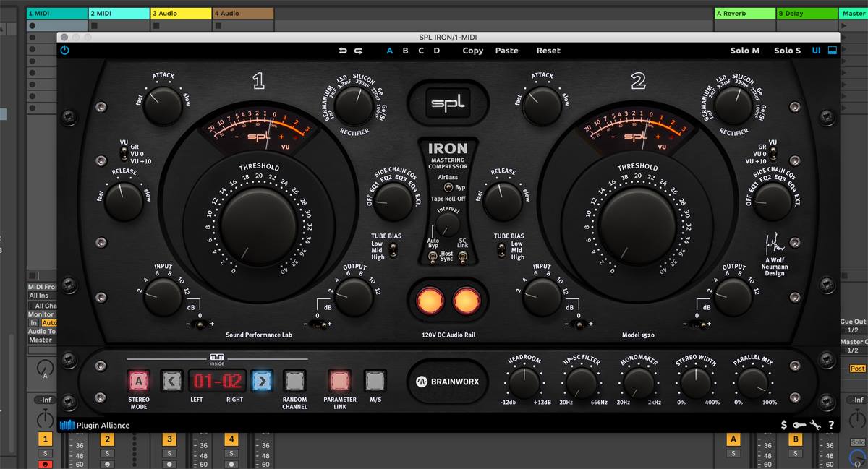Toggle the plugin power bypass icon
This screenshot has width=868, height=469.
[65, 51]
